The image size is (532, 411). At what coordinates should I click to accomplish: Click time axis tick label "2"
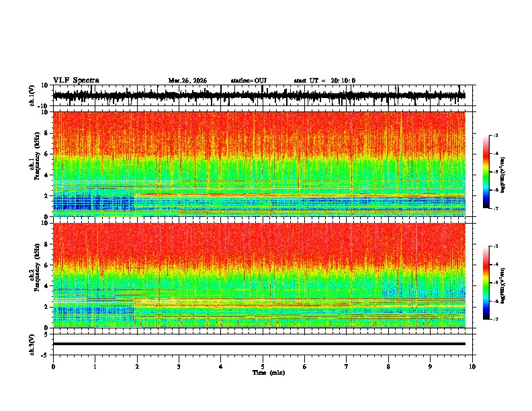click(137, 367)
